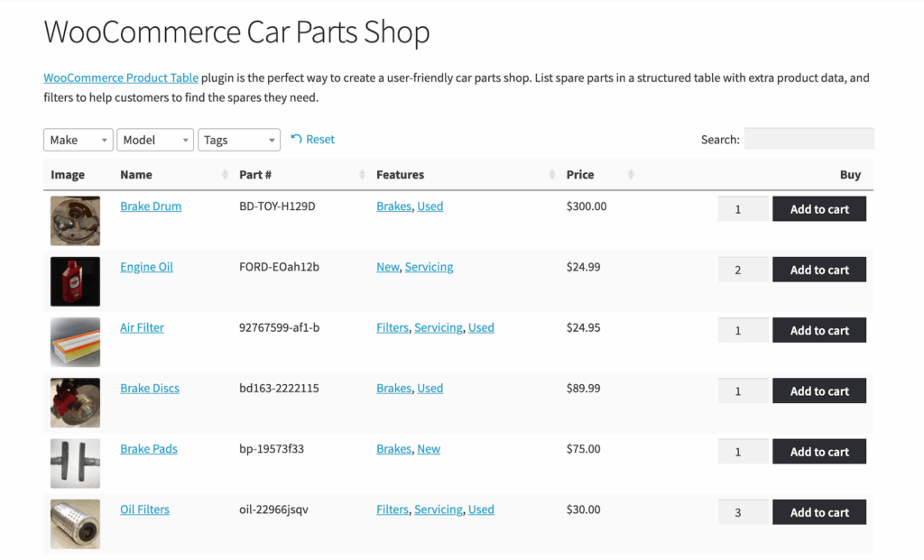This screenshot has width=924, height=560.
Task: Select the Brake Pads quantity field
Action: [x=744, y=452]
